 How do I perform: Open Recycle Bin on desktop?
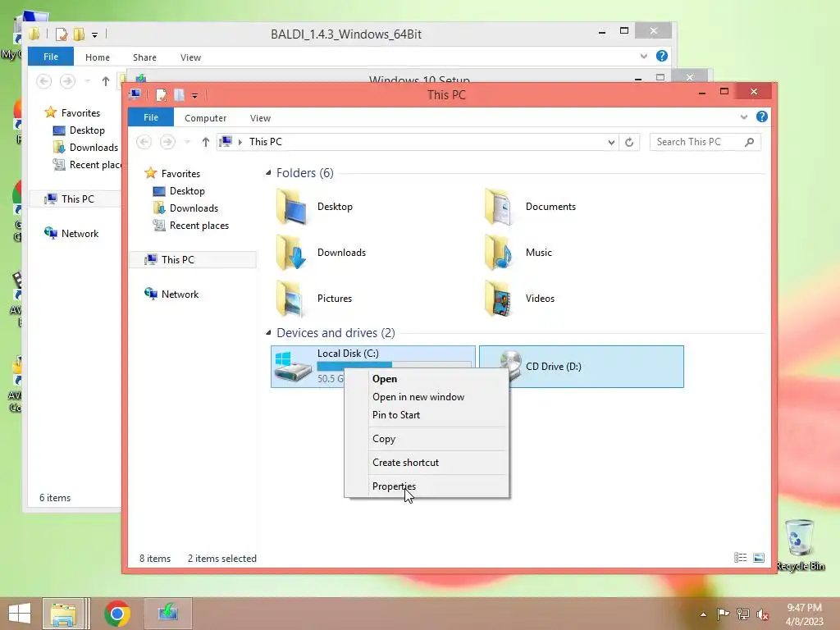(799, 545)
